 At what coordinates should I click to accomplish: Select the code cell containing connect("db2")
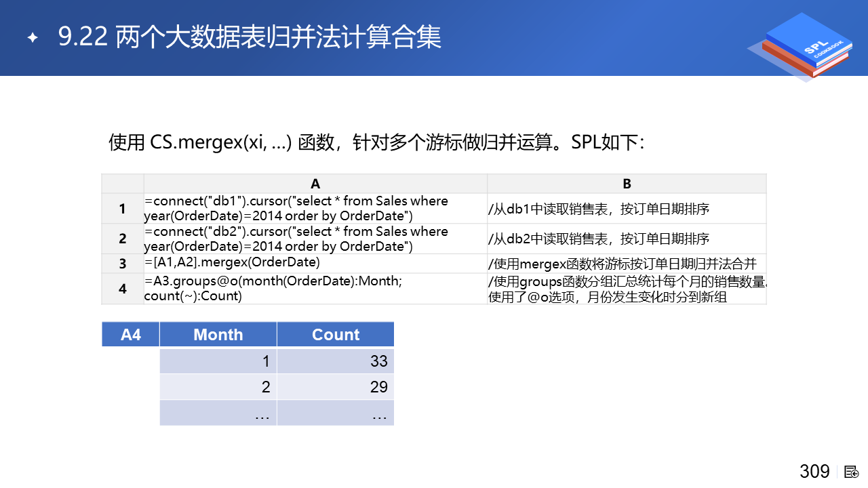click(315, 239)
